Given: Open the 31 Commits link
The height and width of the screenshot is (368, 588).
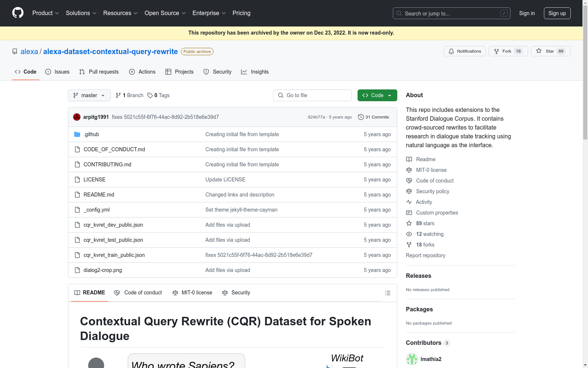Looking at the screenshot, I should pos(373,117).
